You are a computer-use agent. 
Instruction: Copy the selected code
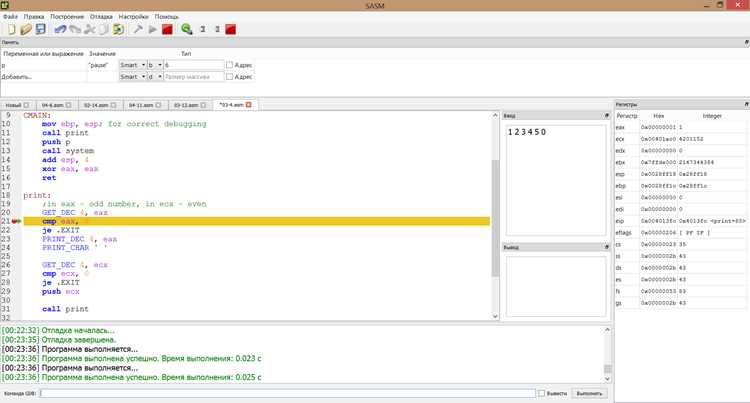coord(103,29)
